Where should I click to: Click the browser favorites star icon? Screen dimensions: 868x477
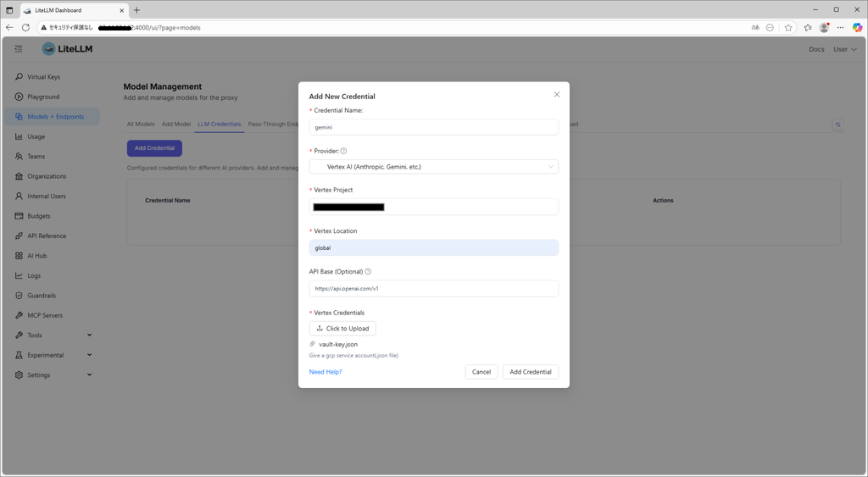788,27
